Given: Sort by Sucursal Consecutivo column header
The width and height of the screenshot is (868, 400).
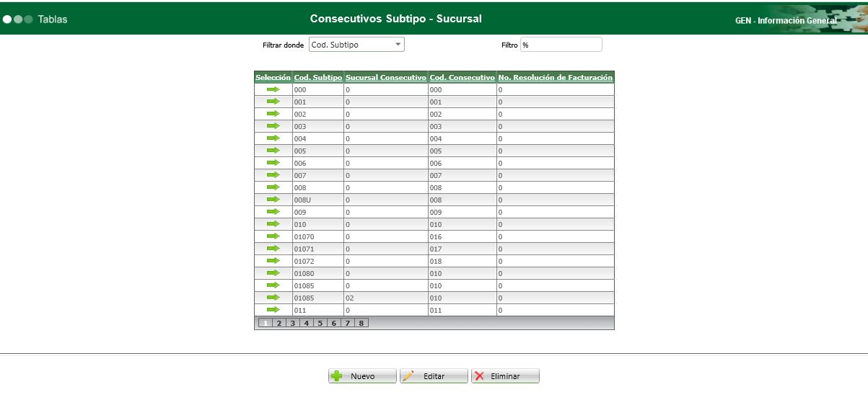Looking at the screenshot, I should point(386,77).
